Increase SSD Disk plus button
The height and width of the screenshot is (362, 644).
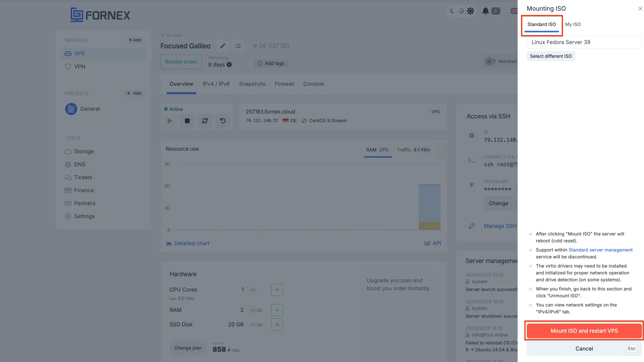277,325
